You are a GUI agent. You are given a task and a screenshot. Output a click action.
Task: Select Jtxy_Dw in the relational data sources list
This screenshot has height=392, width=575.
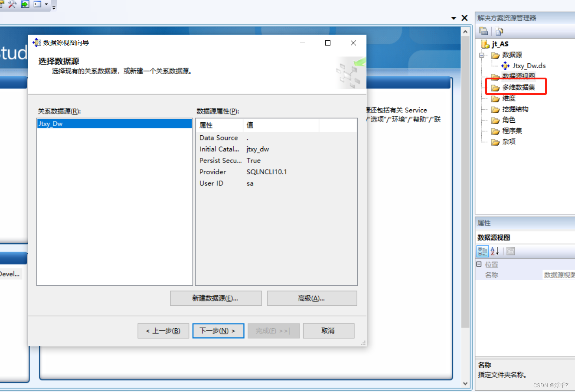[x=114, y=124]
